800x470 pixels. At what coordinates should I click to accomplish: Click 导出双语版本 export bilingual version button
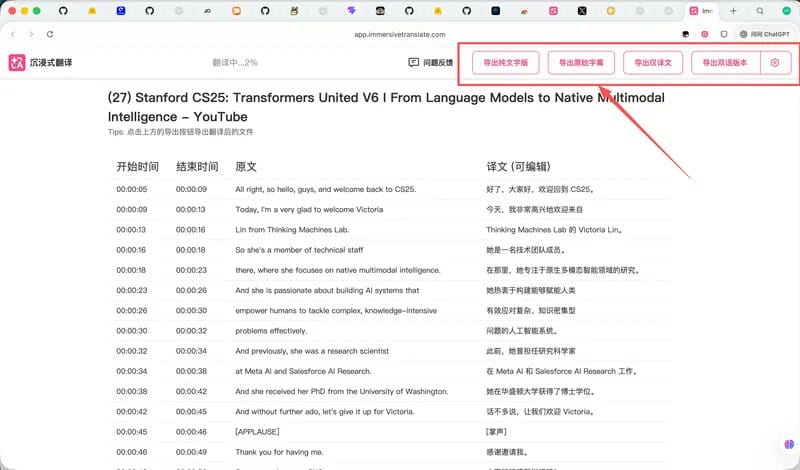tap(726, 63)
